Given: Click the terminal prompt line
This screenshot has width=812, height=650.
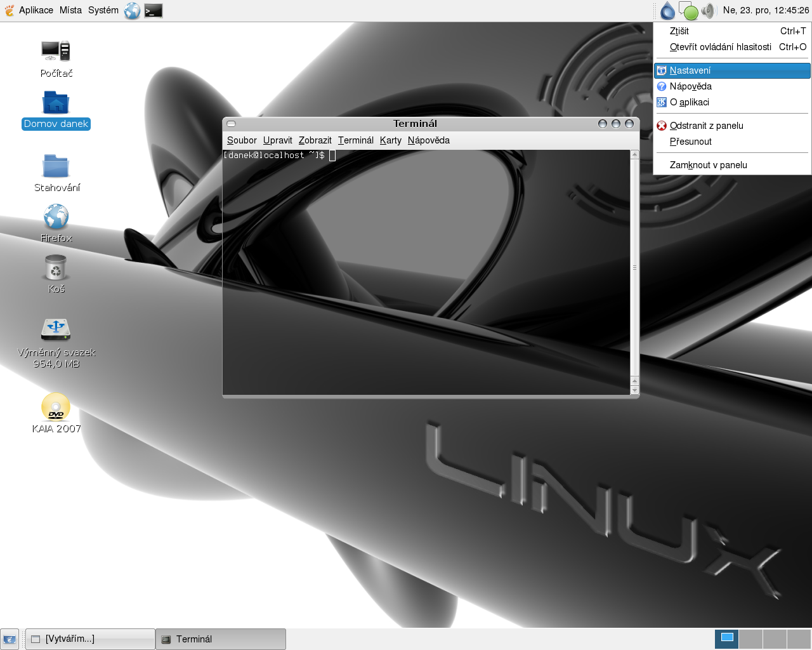Looking at the screenshot, I should [x=279, y=156].
